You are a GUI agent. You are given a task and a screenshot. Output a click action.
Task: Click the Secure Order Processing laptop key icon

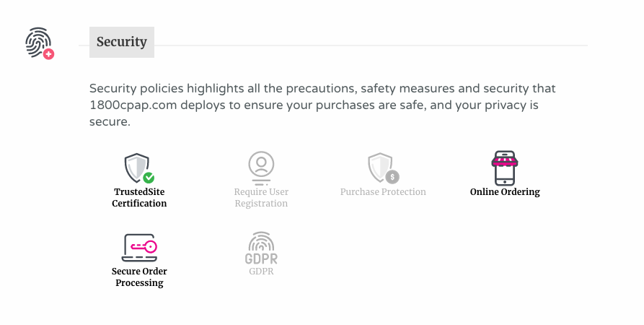(139, 248)
